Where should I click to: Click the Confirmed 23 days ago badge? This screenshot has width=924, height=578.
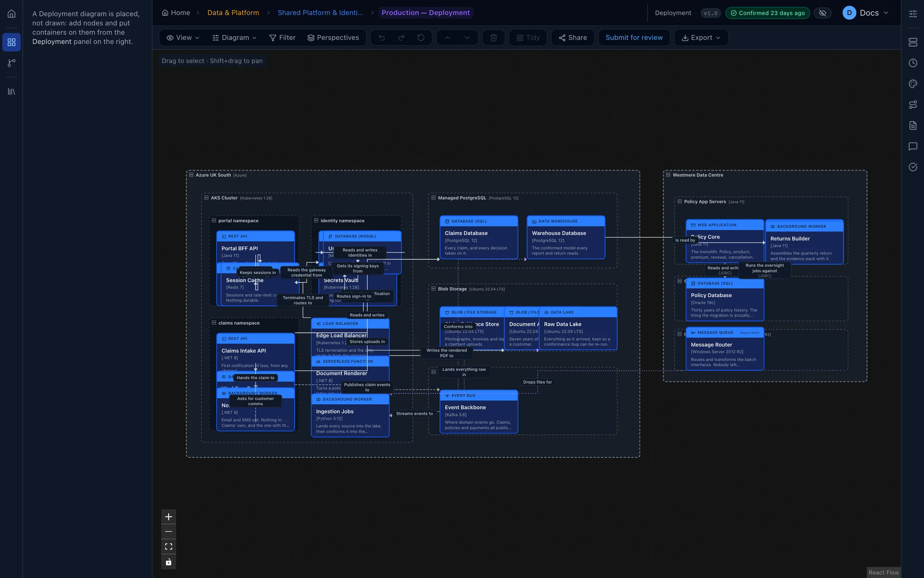click(x=767, y=13)
